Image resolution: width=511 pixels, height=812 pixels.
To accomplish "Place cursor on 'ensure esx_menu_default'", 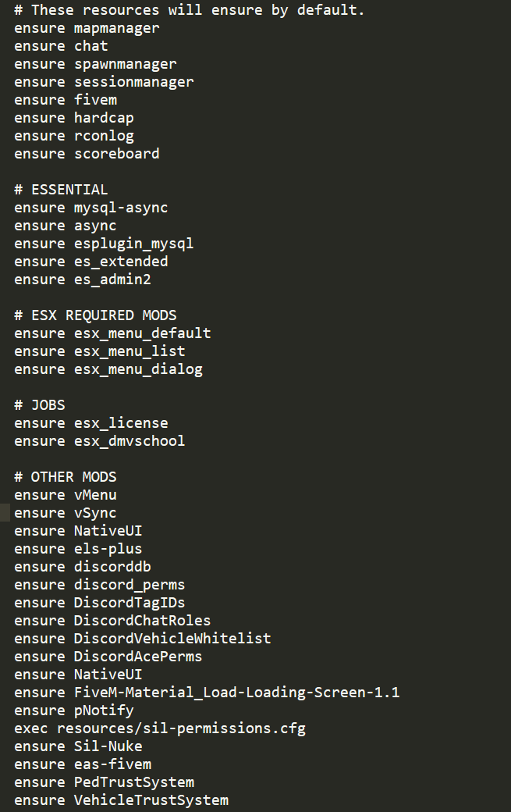I will click(x=113, y=333).
